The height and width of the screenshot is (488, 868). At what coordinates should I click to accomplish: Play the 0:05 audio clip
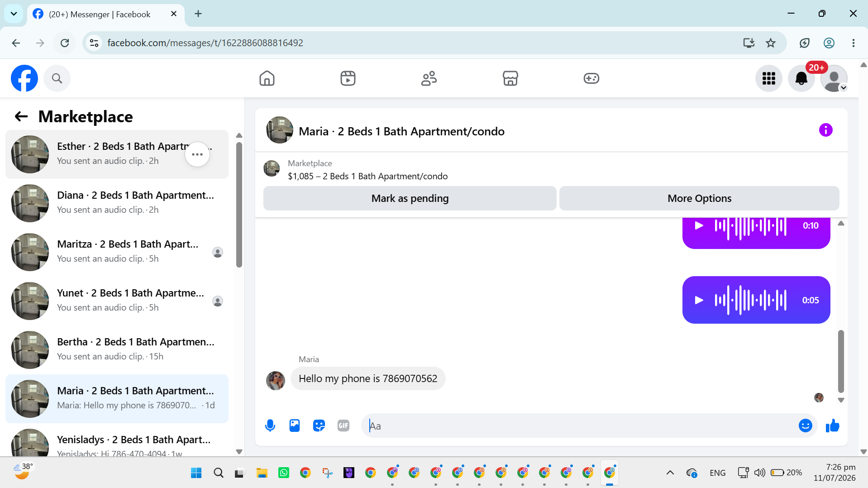(x=699, y=300)
